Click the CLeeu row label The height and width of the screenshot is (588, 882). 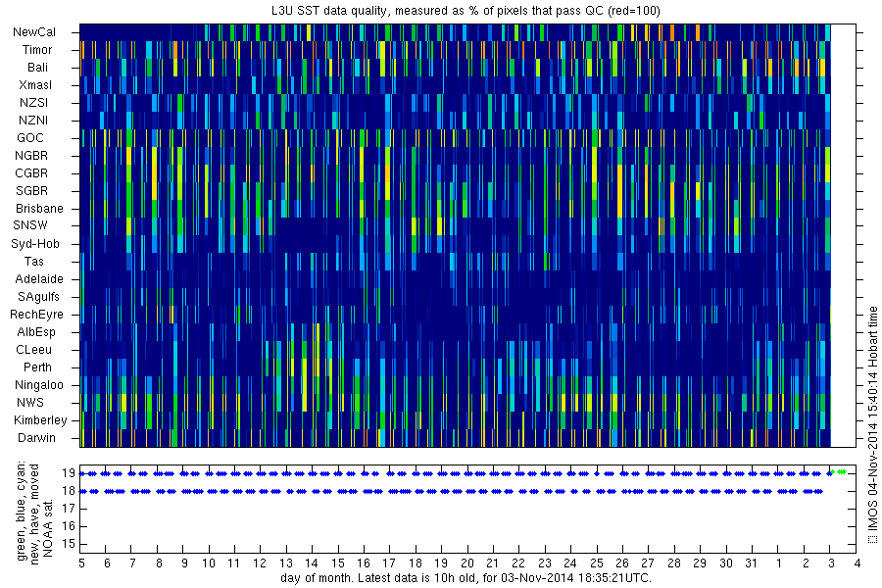[33, 350]
